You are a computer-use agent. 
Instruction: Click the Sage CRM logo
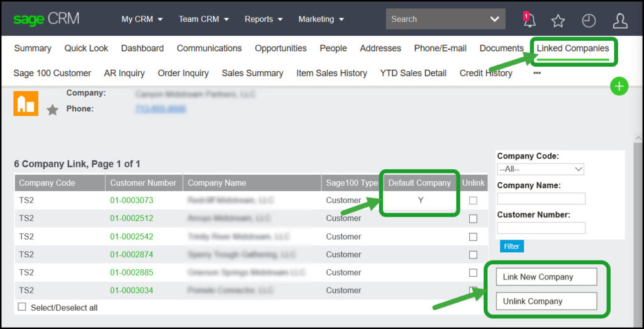[x=47, y=19]
